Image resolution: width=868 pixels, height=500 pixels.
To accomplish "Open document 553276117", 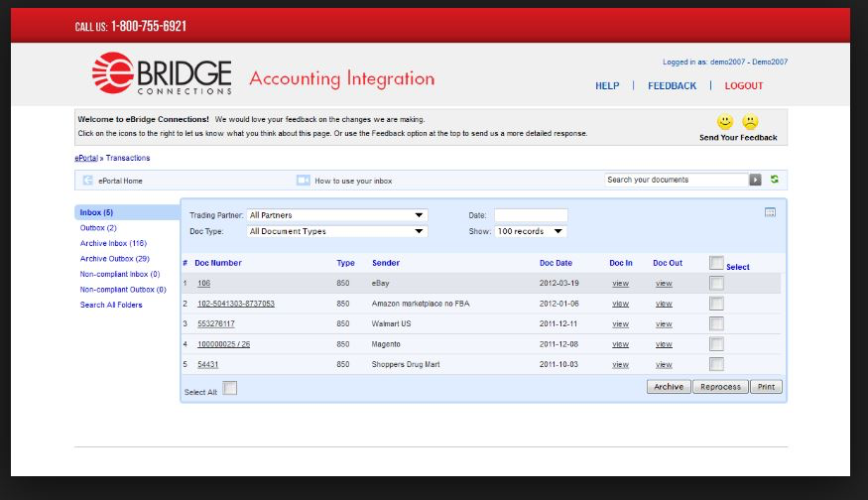I will coord(216,324).
